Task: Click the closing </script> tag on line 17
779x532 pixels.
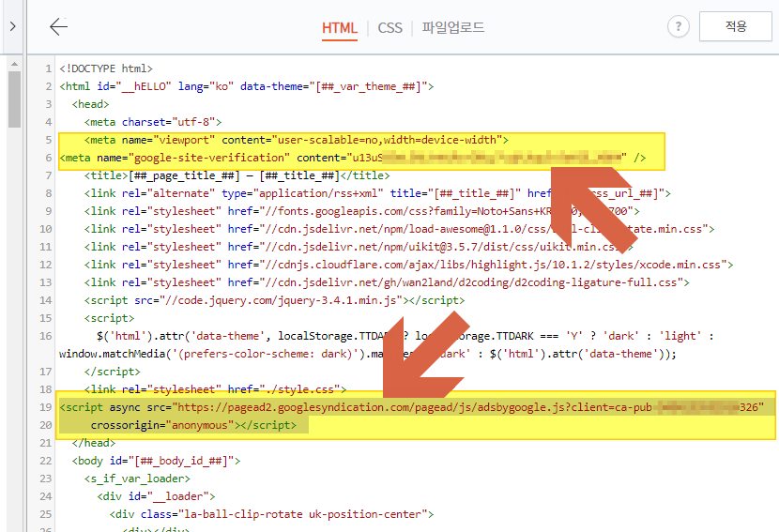Action: [113, 372]
